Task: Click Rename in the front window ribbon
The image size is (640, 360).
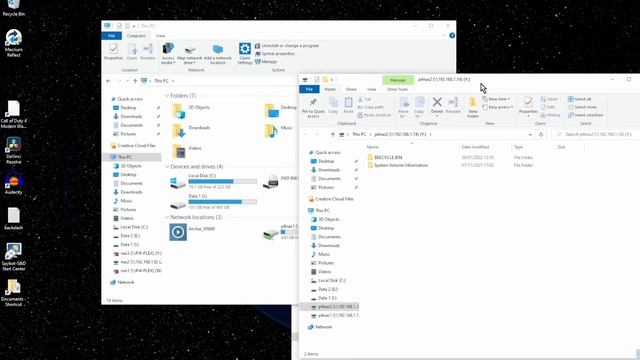Action: 453,105
